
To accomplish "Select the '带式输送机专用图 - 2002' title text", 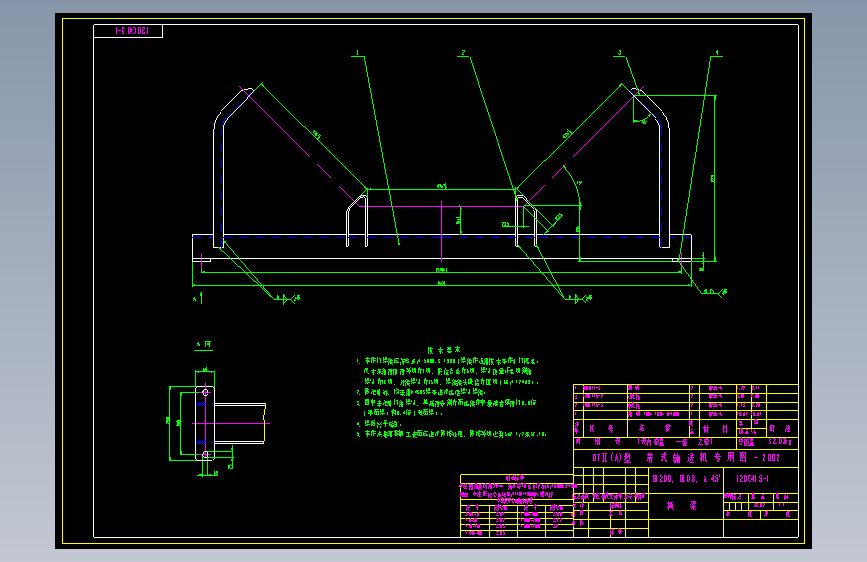I will [x=712, y=457].
